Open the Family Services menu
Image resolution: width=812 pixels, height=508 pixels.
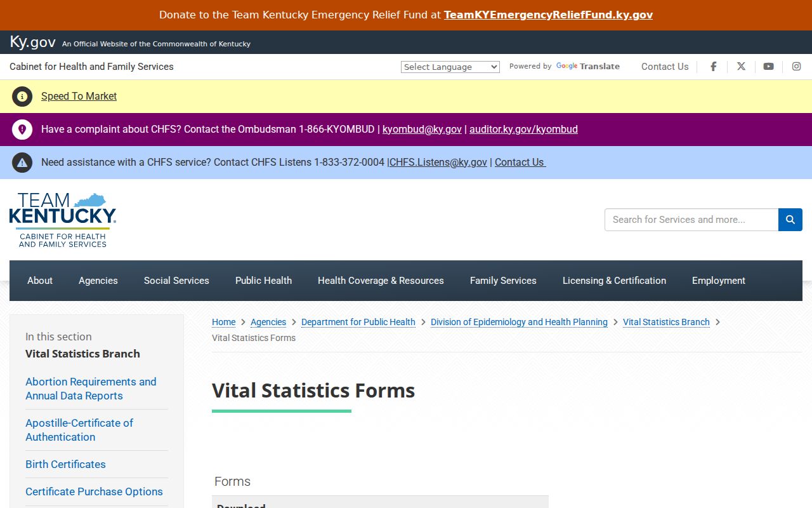click(x=503, y=281)
